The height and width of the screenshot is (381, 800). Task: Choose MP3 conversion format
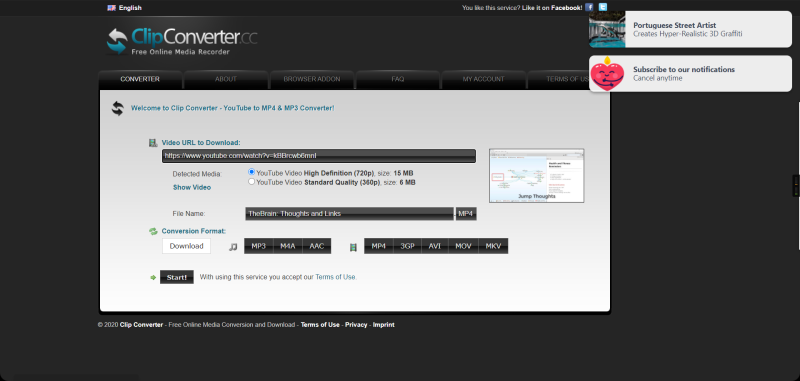[259, 246]
